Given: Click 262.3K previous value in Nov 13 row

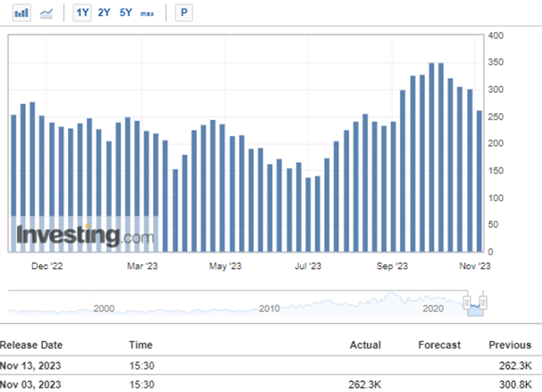Looking at the screenshot, I should coord(515,365).
